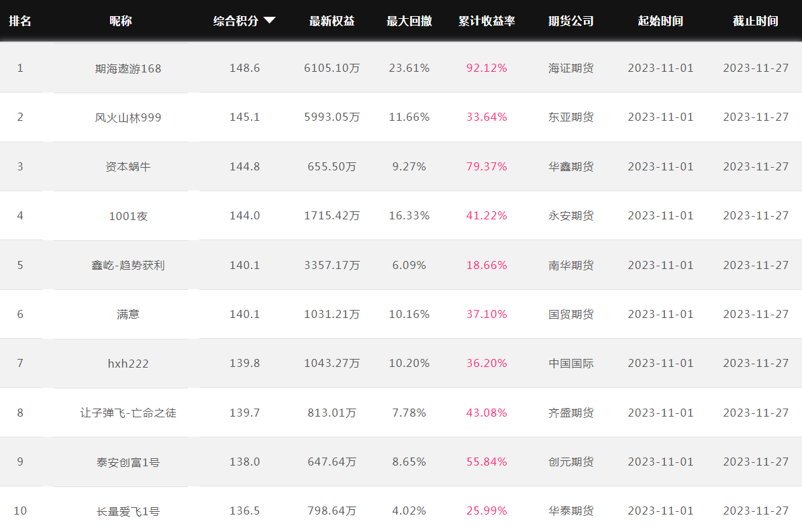This screenshot has height=532, width=802.
Task: Click the drawdown value 9.27%
Action: tap(409, 166)
